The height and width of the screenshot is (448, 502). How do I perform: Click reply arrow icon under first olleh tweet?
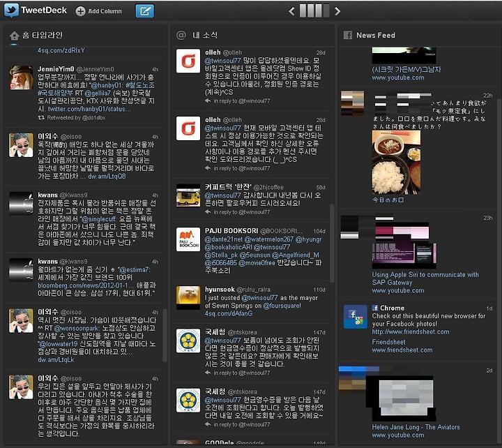208,101
